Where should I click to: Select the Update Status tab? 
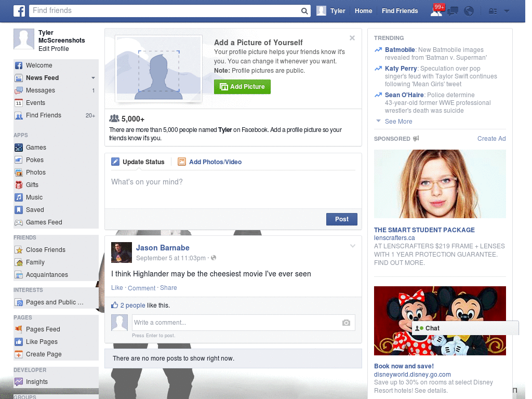(x=138, y=162)
